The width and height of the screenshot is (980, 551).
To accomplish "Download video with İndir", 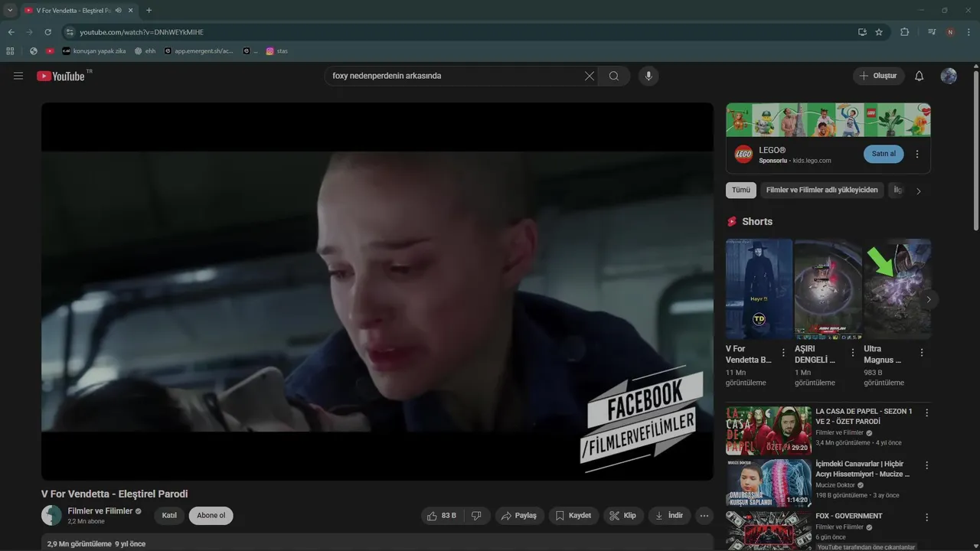I will pos(669,516).
